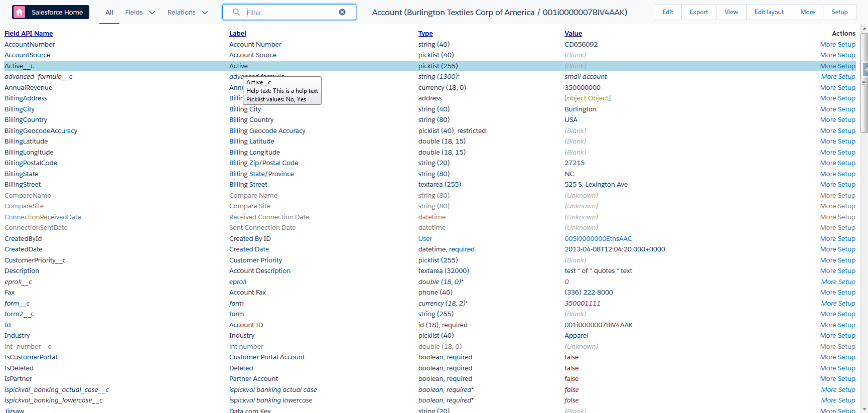Click the Id value 001i0000007BIV4AAK

(599, 325)
